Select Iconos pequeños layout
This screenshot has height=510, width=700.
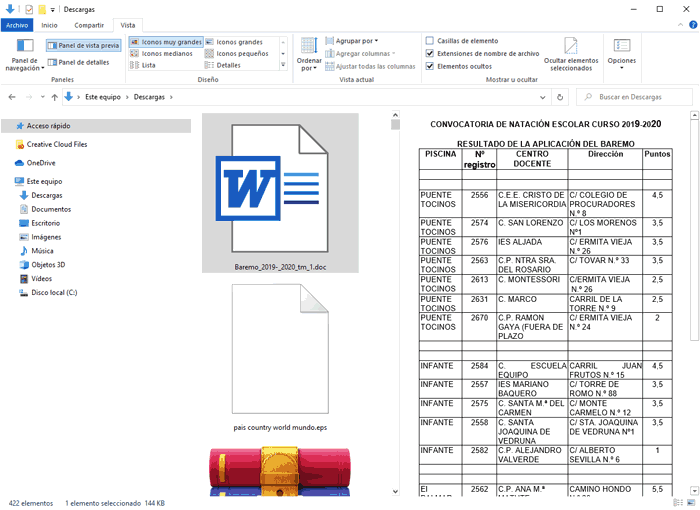coord(238,54)
